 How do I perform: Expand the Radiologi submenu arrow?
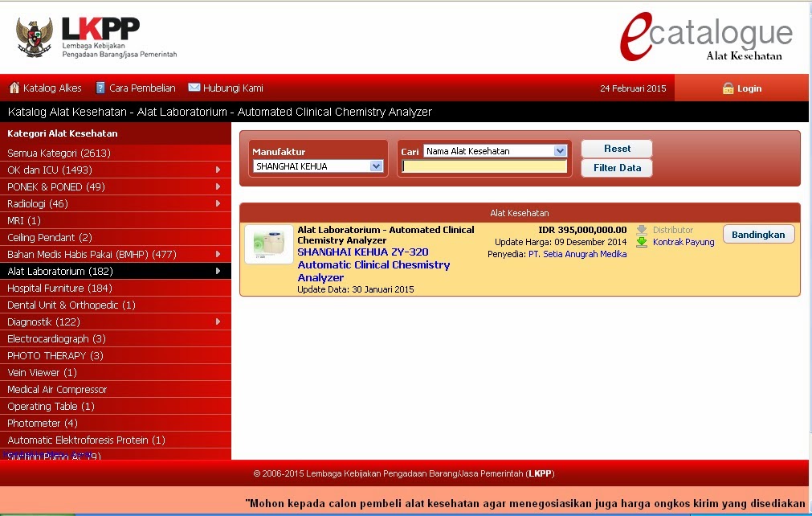[x=218, y=203]
